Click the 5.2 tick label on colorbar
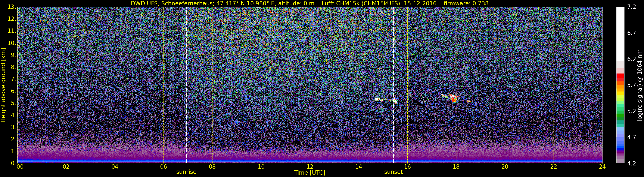Viewport: 644px width, 177px height. coord(632,111)
